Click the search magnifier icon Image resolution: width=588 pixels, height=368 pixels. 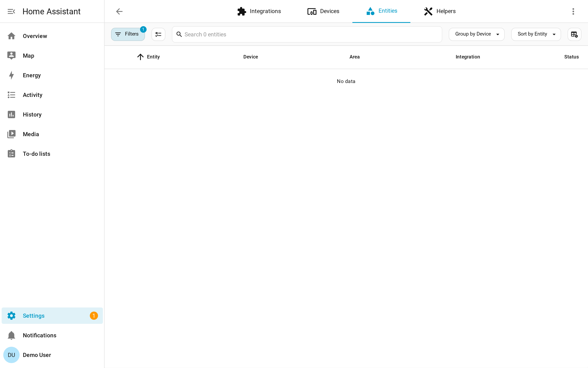coord(179,34)
